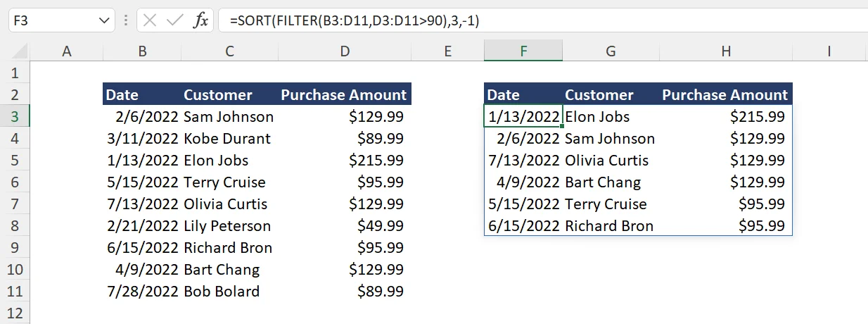Click the Enter checkmark formula icon
This screenshot has height=324, width=868.
(x=174, y=20)
